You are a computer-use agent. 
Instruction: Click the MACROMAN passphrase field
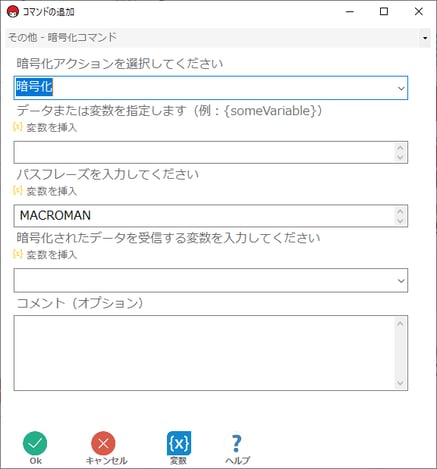[211, 216]
